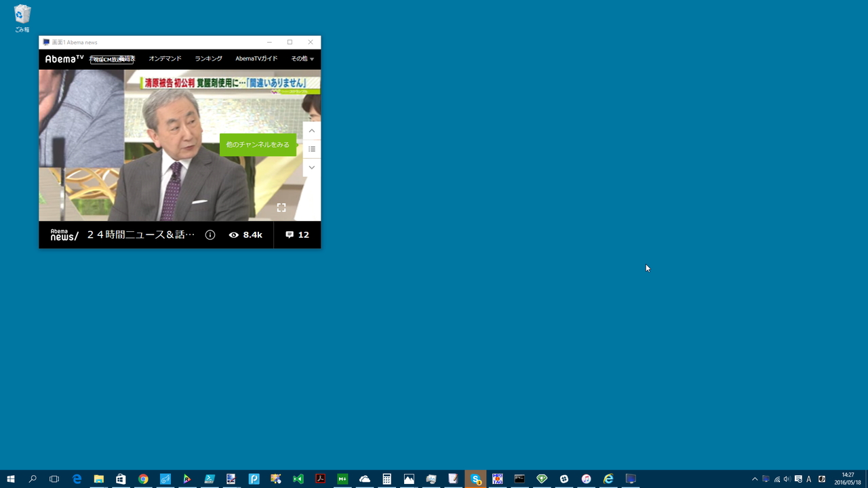
Task: Launch Internet Explorer from the taskbar
Action: (608, 479)
